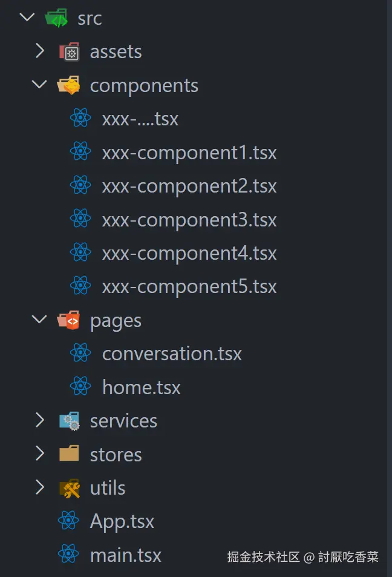Screen dimensions: 392x577
Task: Collapse the pages folder chevron
Action: [40, 319]
